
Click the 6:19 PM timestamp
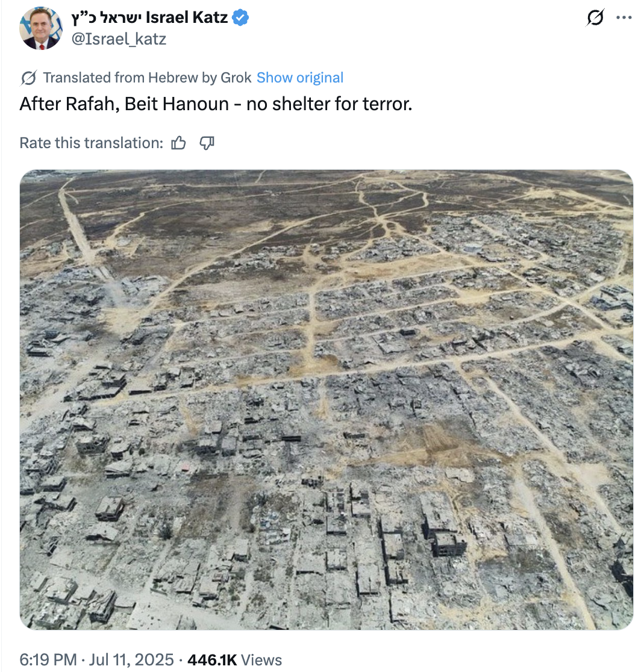tap(48, 659)
